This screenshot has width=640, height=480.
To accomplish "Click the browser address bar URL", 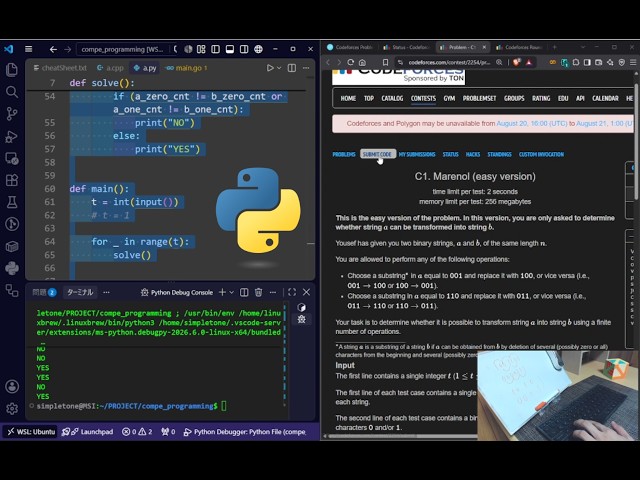I will pos(449,62).
